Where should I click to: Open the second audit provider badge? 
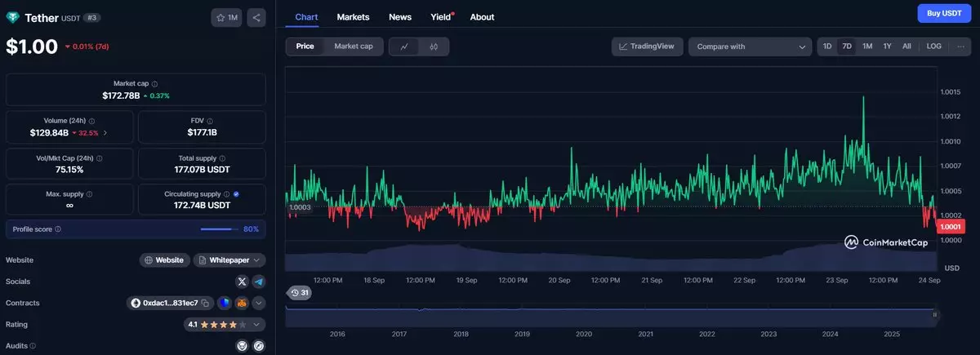[x=258, y=346]
